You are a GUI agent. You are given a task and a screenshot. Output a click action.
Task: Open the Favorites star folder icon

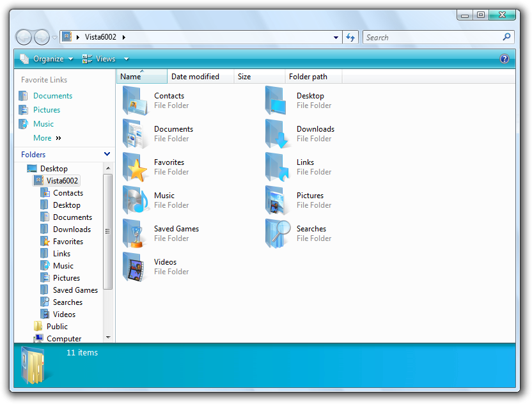pyautogui.click(x=135, y=167)
